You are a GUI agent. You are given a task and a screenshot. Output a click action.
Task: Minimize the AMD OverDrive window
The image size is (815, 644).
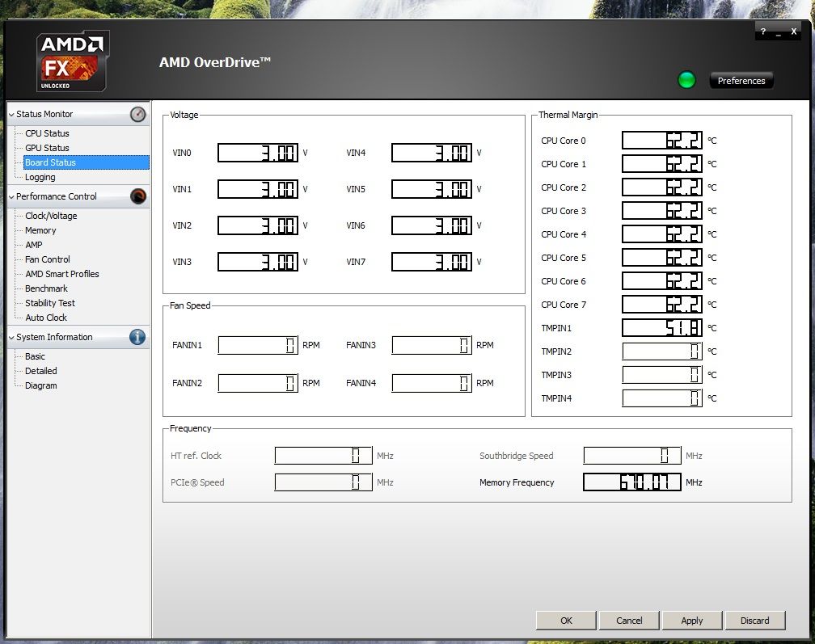(x=779, y=32)
